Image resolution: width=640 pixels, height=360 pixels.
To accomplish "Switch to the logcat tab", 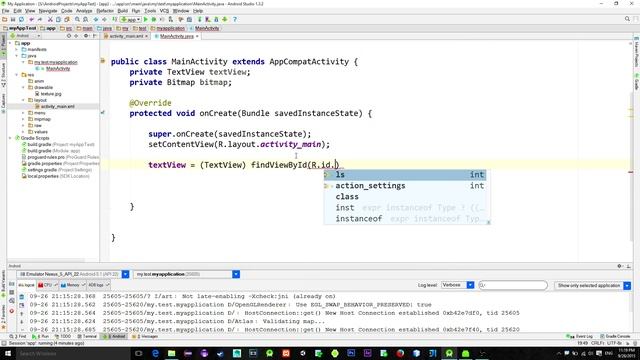I will click(x=26, y=285).
